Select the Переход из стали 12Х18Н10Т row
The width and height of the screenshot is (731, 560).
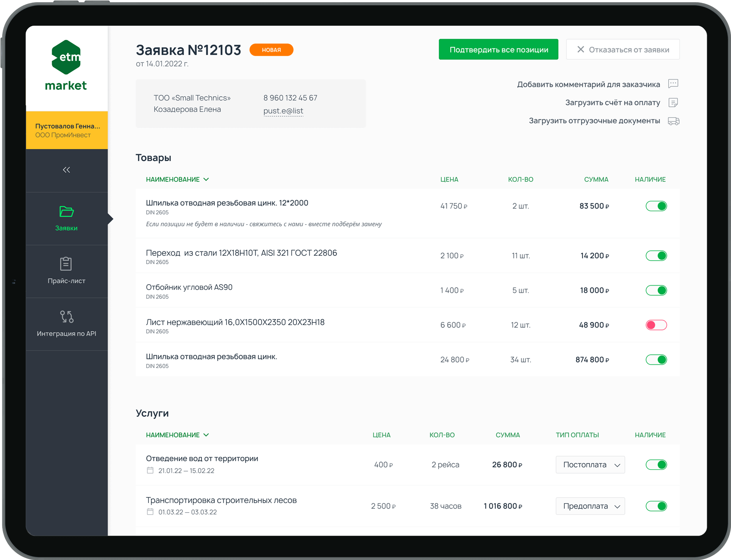(408, 256)
